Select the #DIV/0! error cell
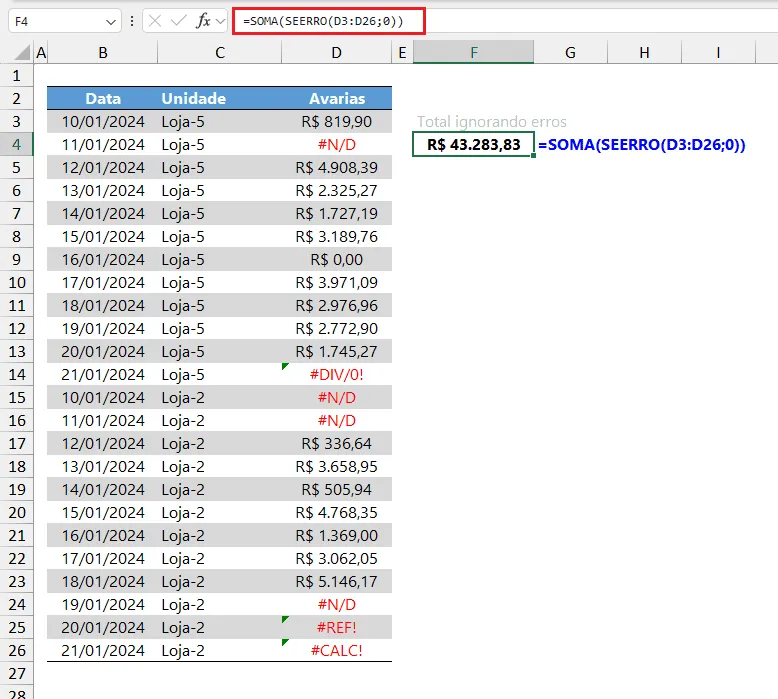Image resolution: width=778 pixels, height=699 pixels. pos(336,375)
